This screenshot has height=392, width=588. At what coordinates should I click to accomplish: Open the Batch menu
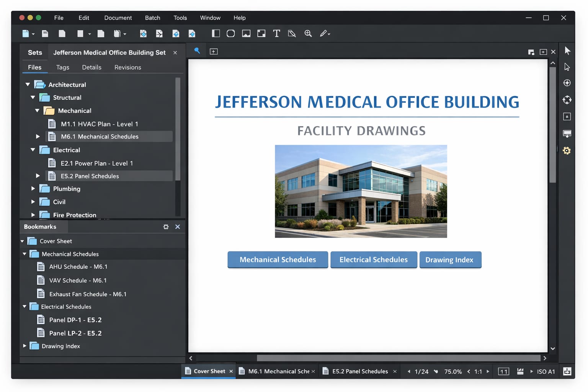(x=152, y=18)
